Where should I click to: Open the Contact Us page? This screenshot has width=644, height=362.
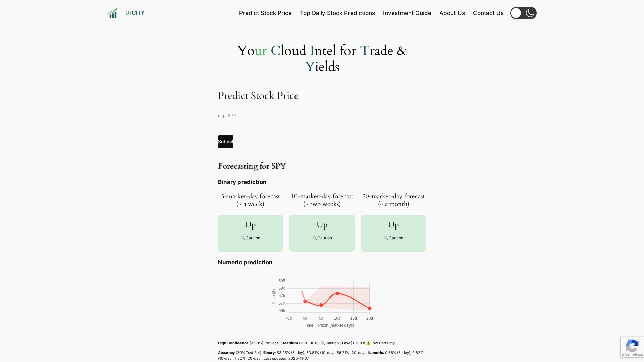[x=488, y=13]
